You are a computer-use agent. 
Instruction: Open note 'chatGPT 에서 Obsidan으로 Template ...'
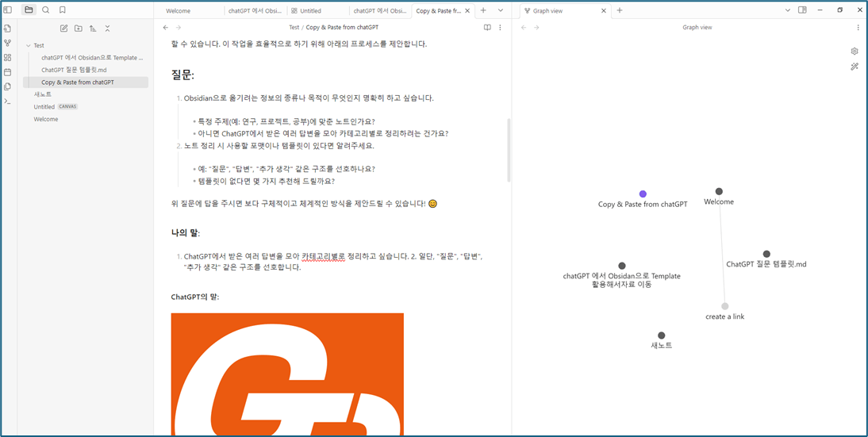(x=92, y=58)
